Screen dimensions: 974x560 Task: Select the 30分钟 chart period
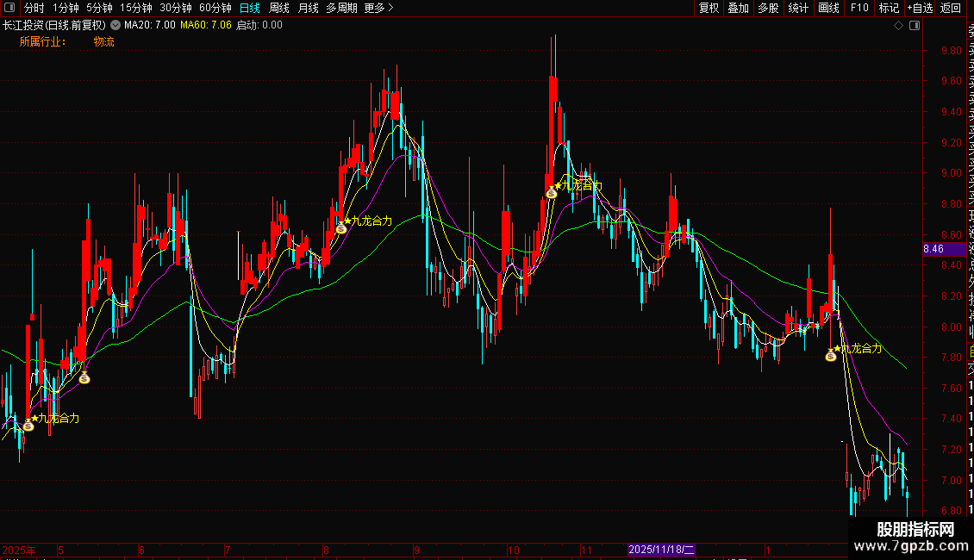(176, 8)
